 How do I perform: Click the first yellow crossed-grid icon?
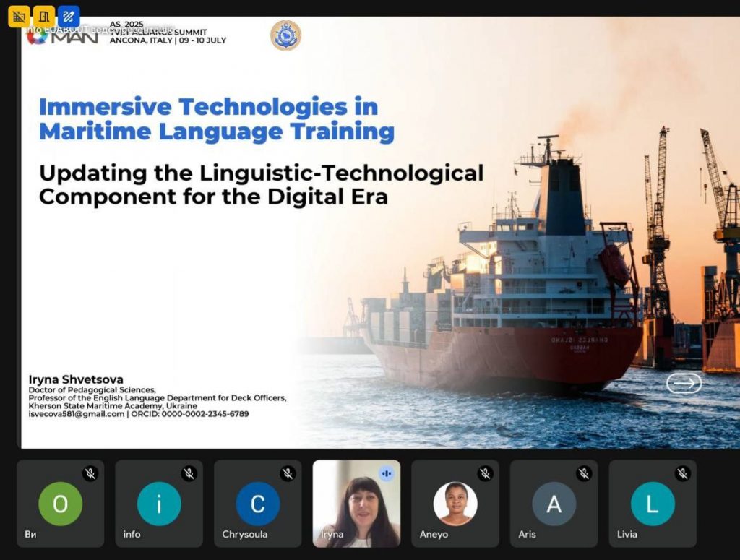(20, 16)
